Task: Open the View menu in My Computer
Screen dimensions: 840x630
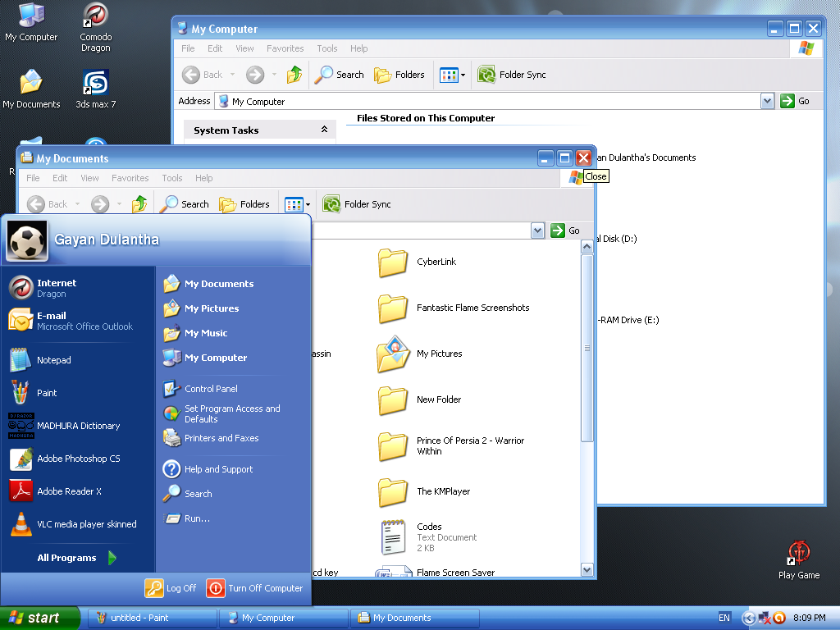Action: [244, 48]
